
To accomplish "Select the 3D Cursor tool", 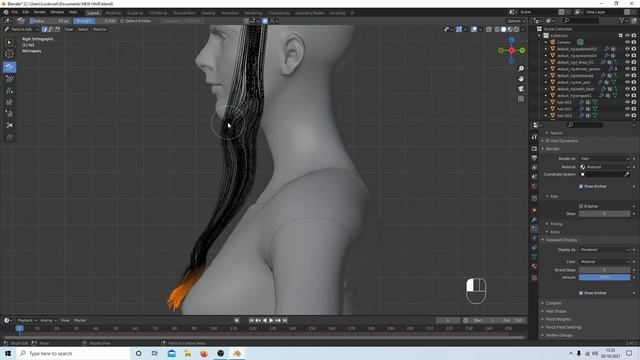I will (x=9, y=53).
